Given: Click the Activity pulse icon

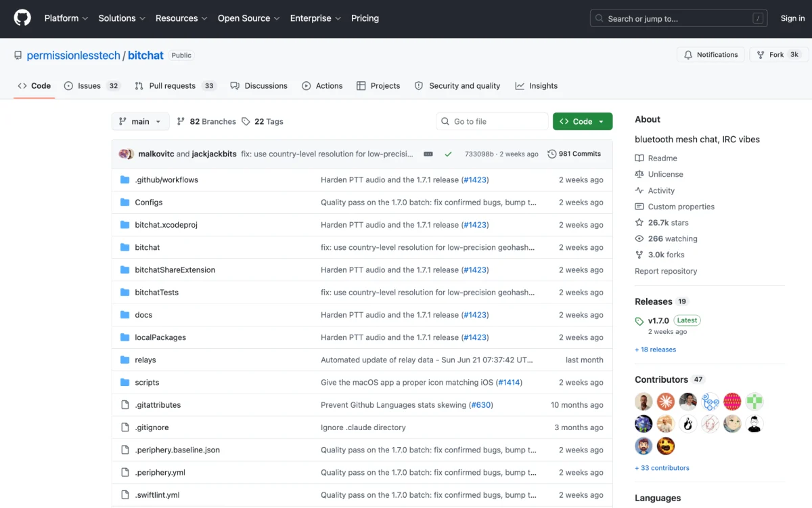Looking at the screenshot, I should tap(639, 190).
